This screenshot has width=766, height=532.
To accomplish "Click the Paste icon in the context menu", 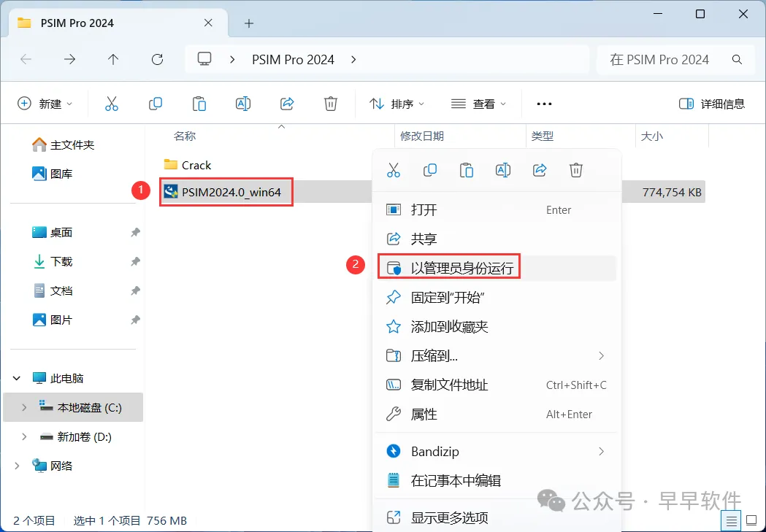I will click(467, 170).
